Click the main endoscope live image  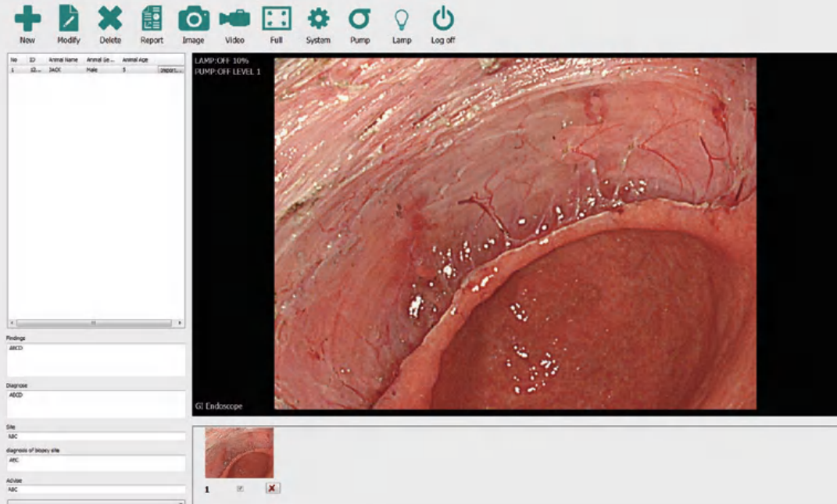[515, 234]
